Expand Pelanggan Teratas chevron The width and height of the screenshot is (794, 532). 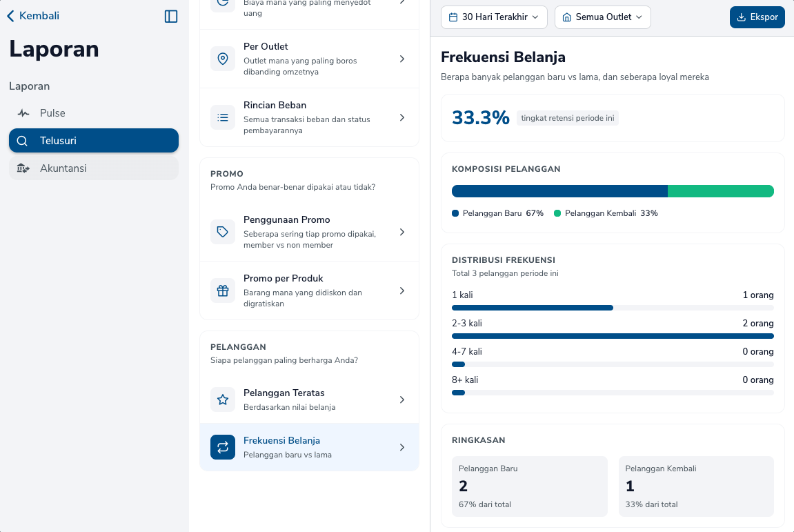(x=402, y=400)
